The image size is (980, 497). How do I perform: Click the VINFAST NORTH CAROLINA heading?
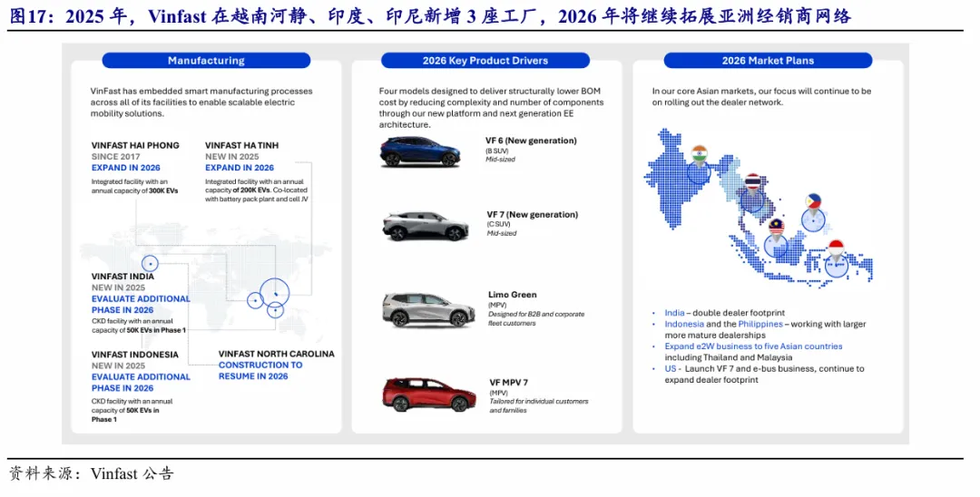tap(276, 354)
